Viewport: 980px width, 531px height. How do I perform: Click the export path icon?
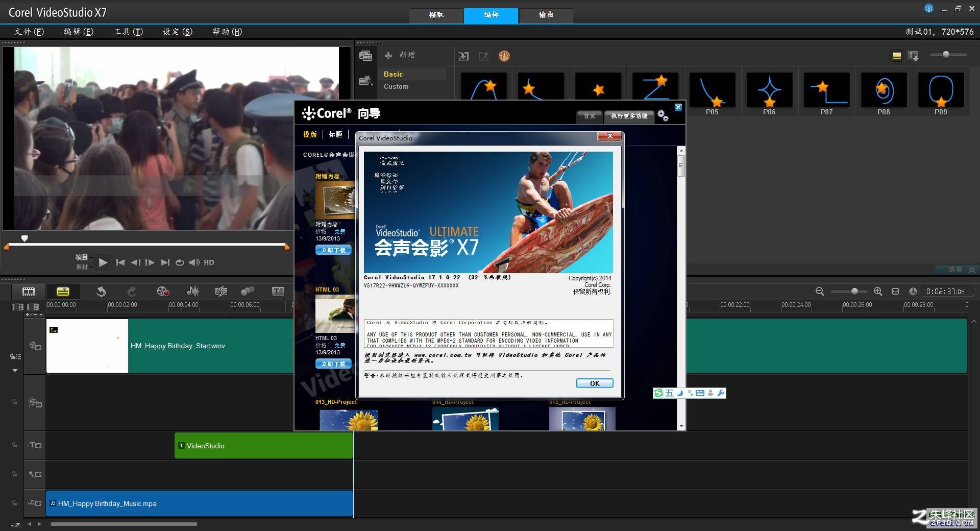click(483, 56)
